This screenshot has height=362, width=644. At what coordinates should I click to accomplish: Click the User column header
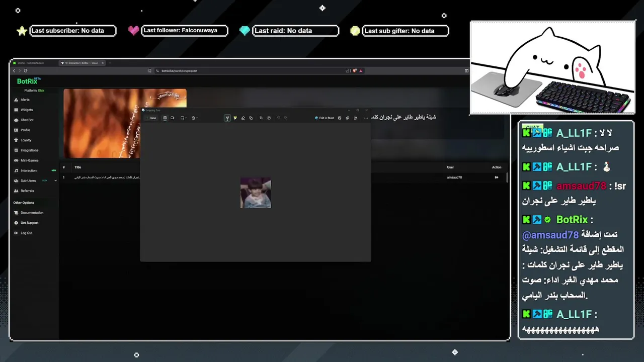[x=450, y=167]
